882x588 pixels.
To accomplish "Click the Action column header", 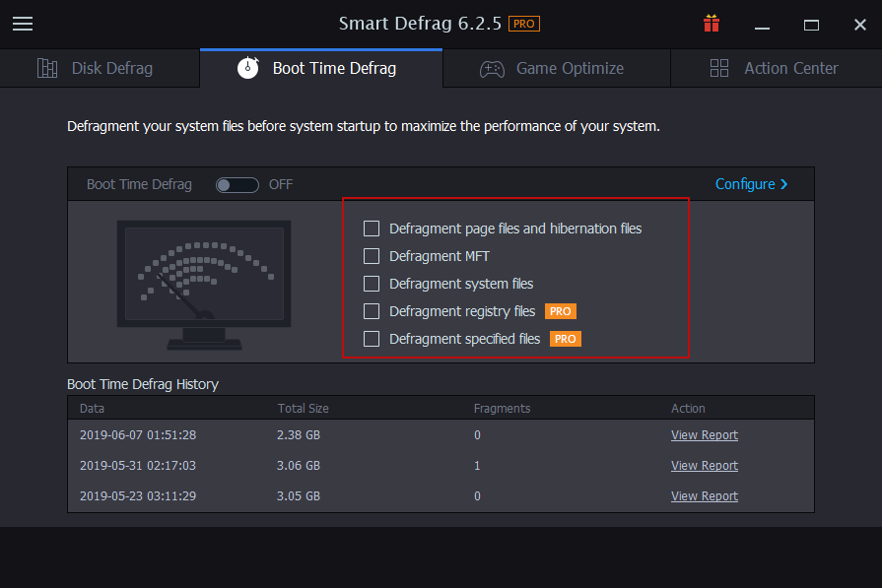I will tap(688, 408).
